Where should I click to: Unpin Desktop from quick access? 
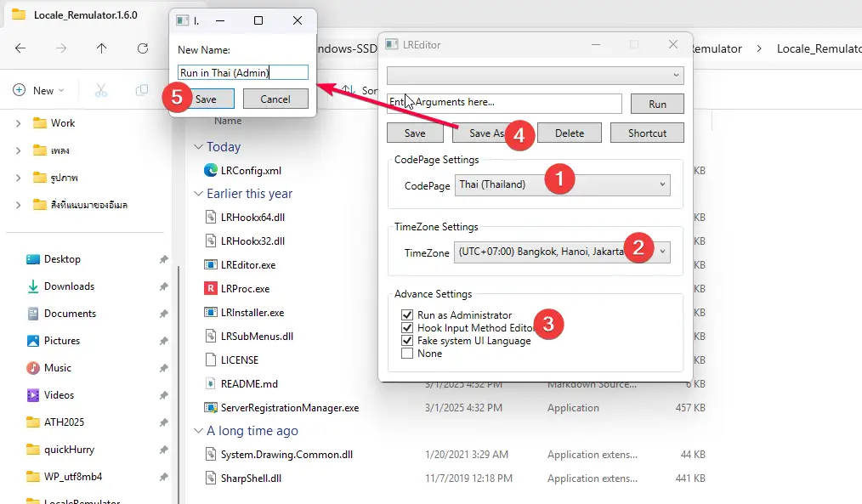click(164, 259)
